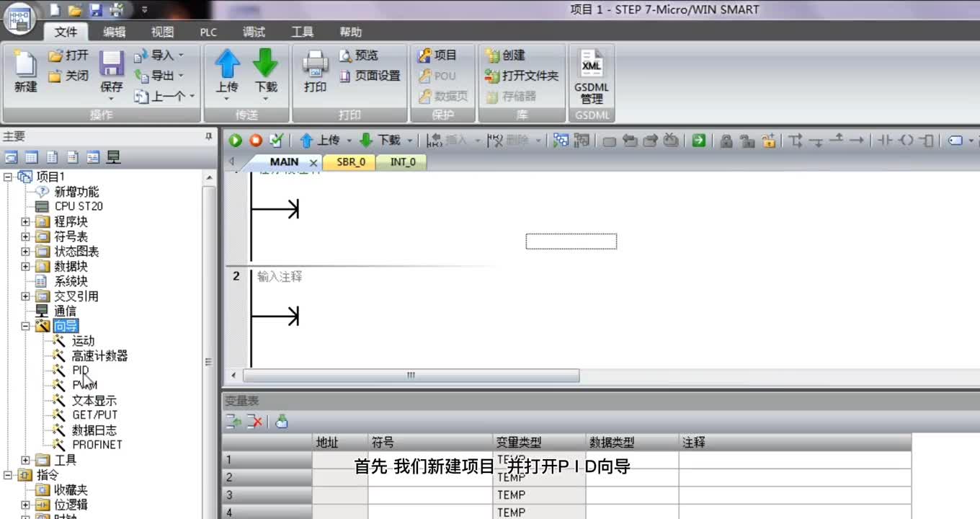The image size is (980, 519).
Task: Open the 高速计数器 wizard item
Action: [99, 355]
